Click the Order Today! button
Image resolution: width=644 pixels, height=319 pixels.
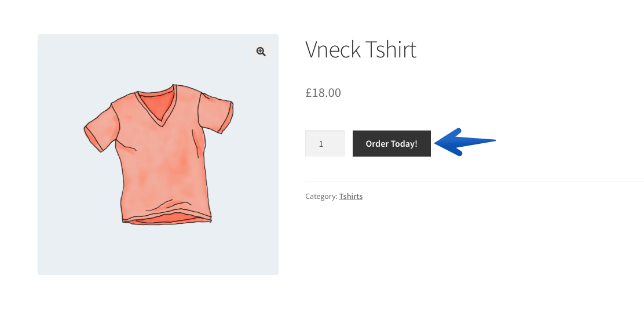click(x=391, y=143)
